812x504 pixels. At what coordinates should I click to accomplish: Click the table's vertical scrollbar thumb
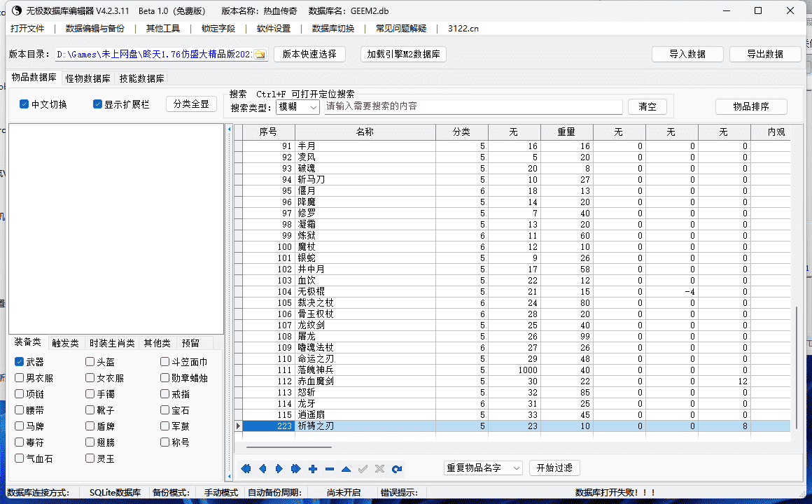(797, 368)
